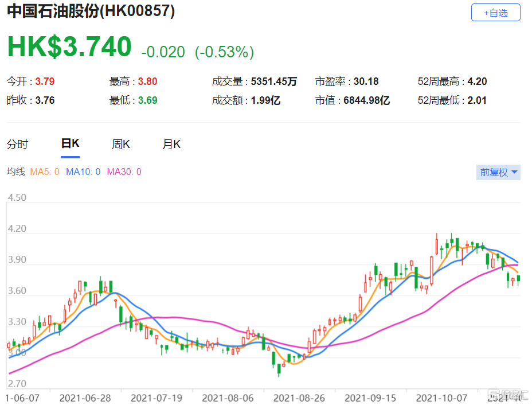Click the dropdown arrow beside 前复权
The width and height of the screenshot is (532, 405).
[x=514, y=172]
